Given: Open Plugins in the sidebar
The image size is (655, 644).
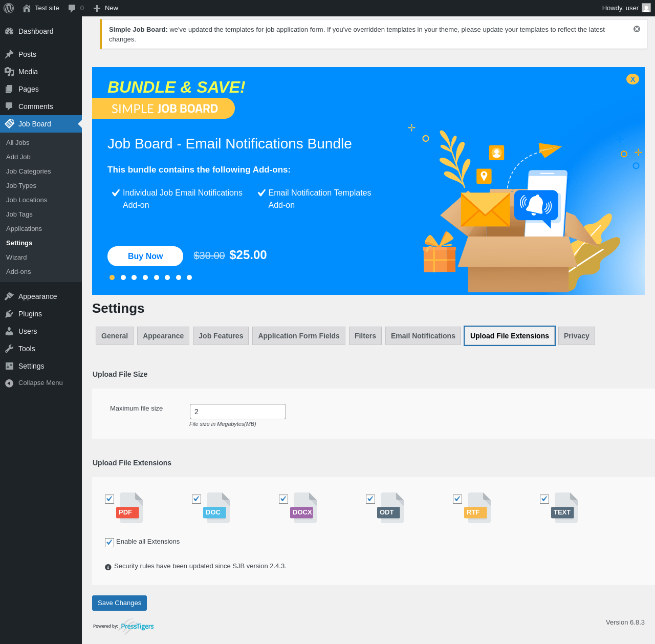Looking at the screenshot, I should click(41, 314).
